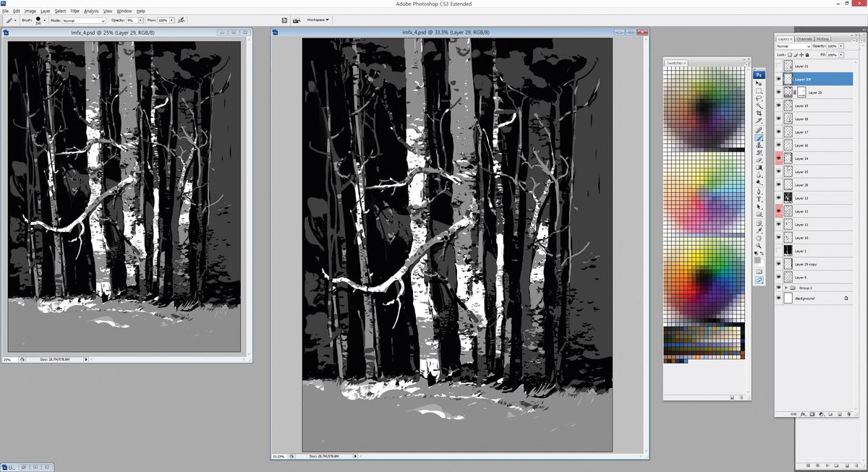Select the Pen tool

click(760, 191)
